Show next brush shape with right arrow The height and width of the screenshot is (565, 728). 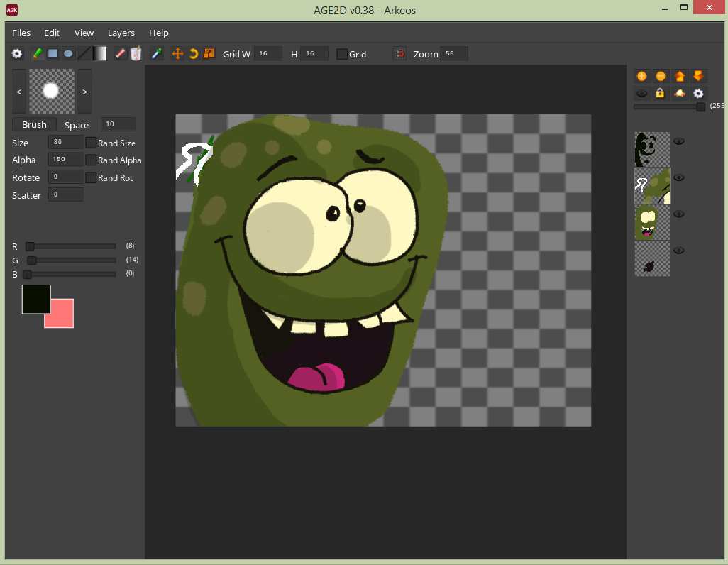click(84, 92)
